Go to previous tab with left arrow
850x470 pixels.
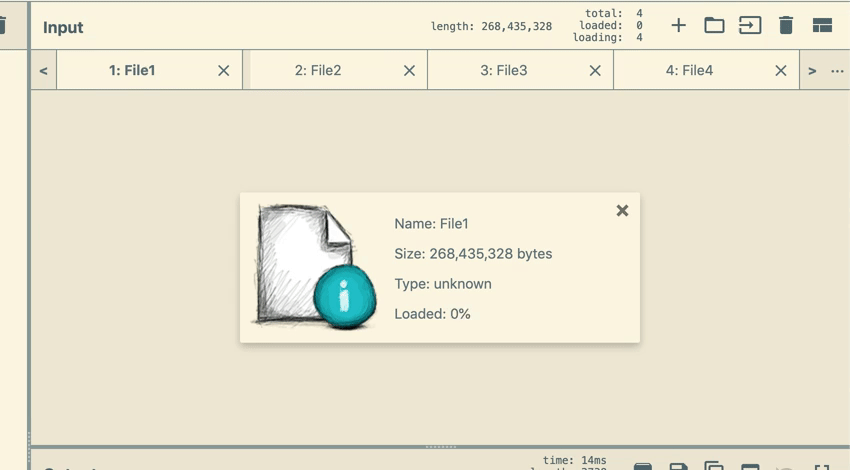(43, 71)
